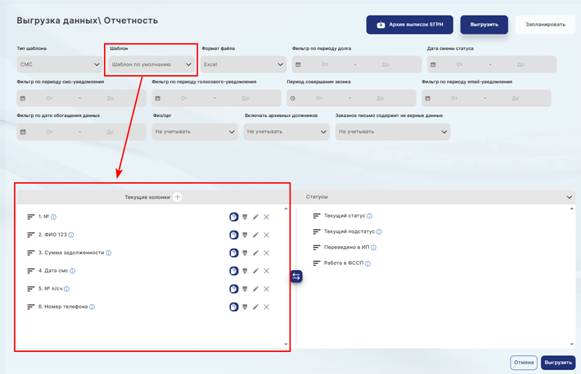Click 'Отмена' button at bottom

[x=524, y=363]
